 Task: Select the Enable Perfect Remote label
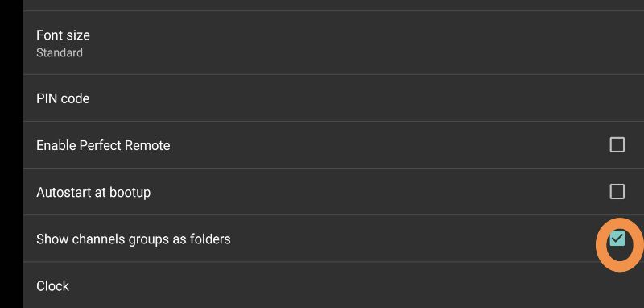tap(103, 145)
